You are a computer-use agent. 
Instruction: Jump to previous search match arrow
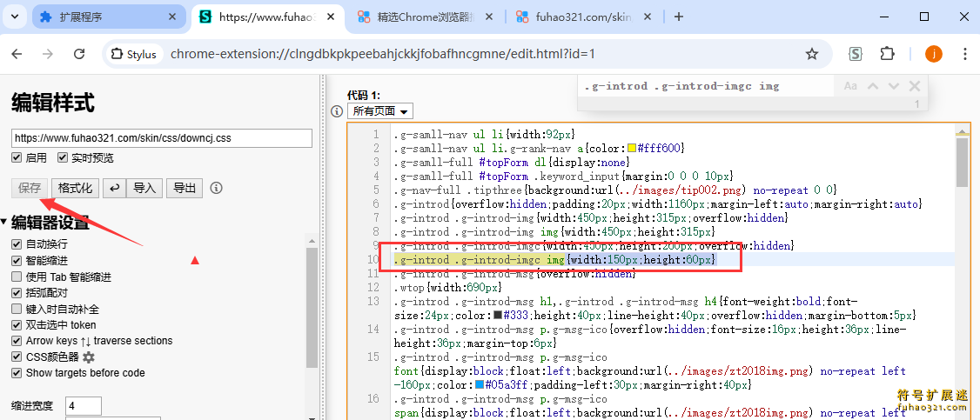click(x=873, y=86)
